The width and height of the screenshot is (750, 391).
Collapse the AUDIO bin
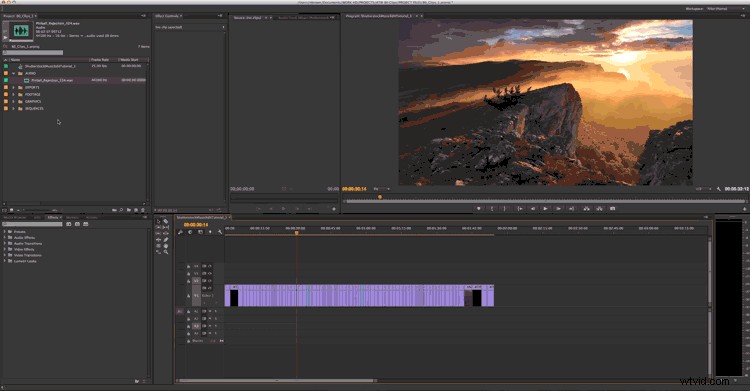[x=13, y=73]
